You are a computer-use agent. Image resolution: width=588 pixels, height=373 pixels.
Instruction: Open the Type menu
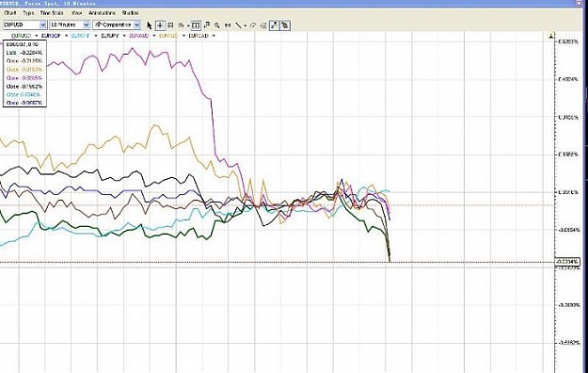28,13
